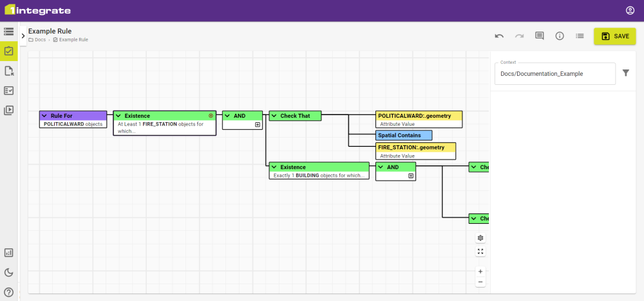The width and height of the screenshot is (644, 301).
Task: Collapse the FIRE_STATION Existence node chevron
Action: click(118, 116)
